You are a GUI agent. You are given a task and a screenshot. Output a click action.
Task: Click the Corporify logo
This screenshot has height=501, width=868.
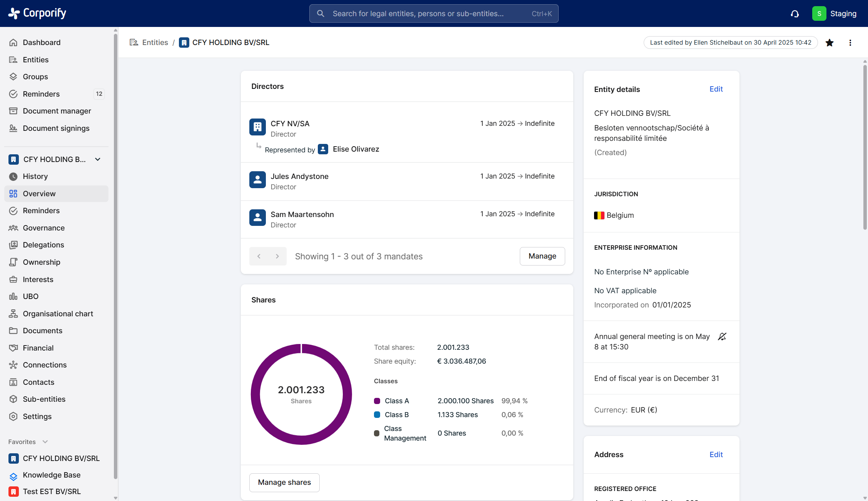pyautogui.click(x=37, y=13)
